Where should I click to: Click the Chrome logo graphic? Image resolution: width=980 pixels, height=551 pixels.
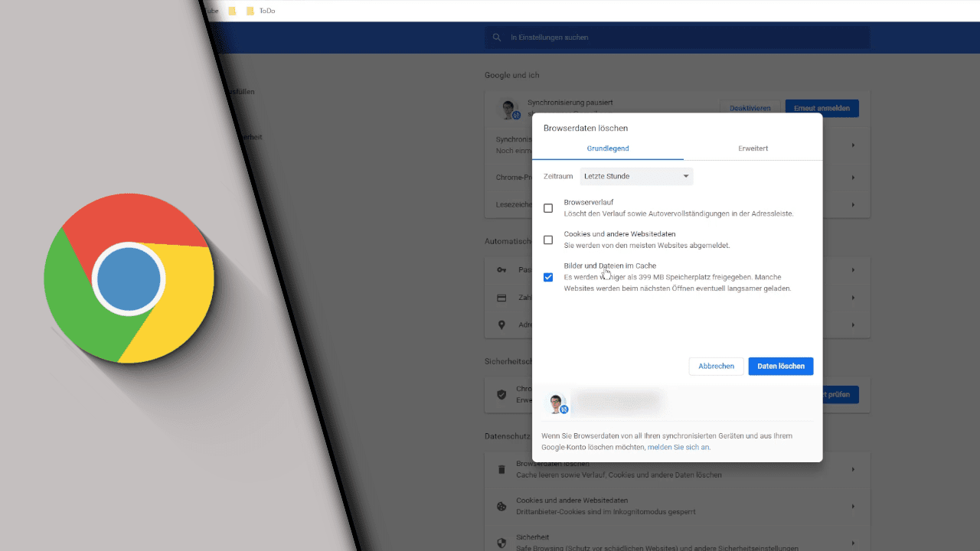[x=129, y=279]
